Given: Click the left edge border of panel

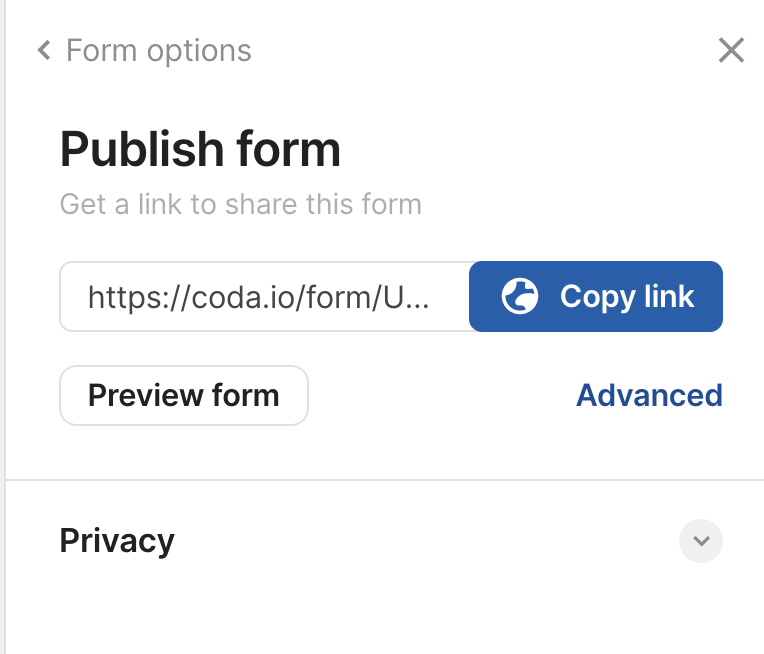Looking at the screenshot, I should (5, 327).
